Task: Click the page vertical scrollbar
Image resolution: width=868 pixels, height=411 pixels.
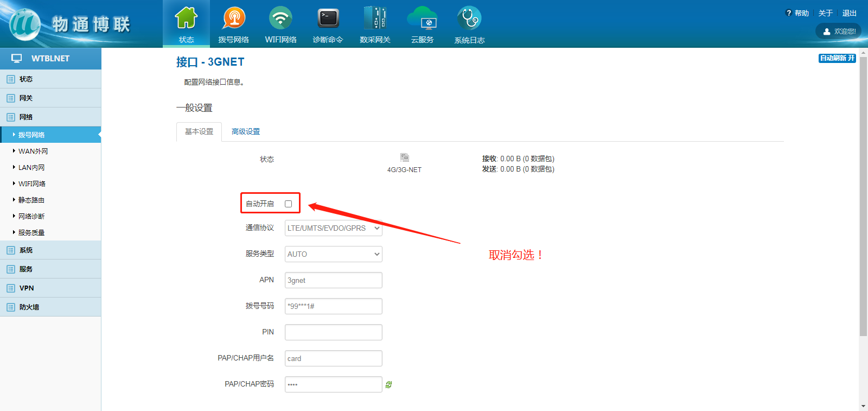Action: (x=863, y=195)
